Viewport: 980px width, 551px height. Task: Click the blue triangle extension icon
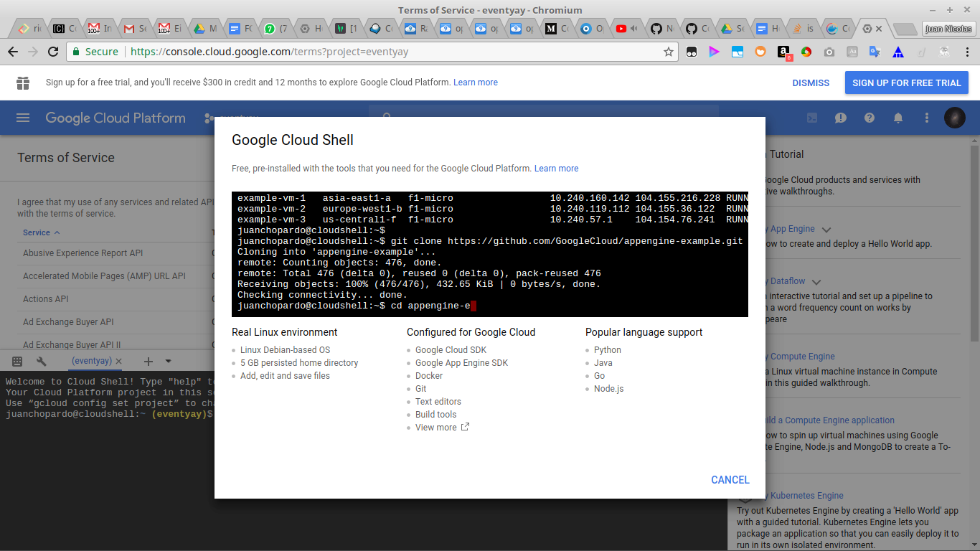898,52
